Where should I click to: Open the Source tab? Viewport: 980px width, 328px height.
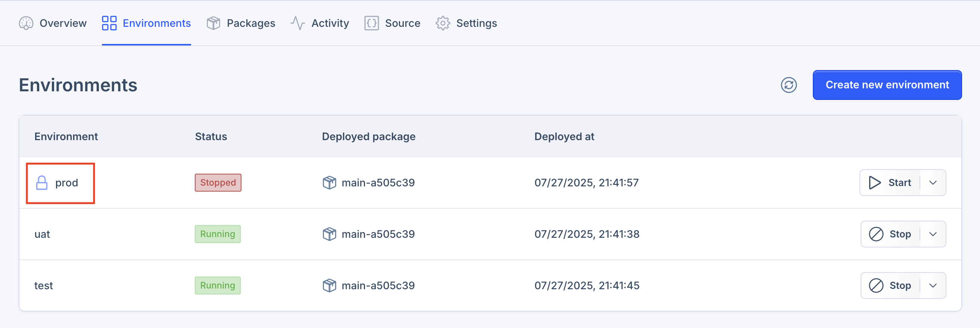[x=392, y=23]
